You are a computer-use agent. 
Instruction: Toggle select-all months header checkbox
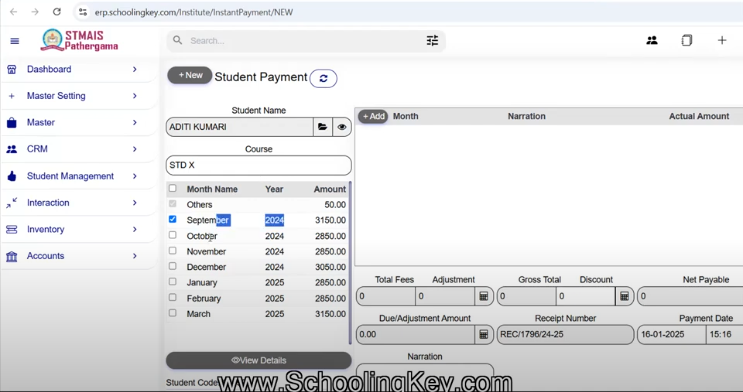[x=172, y=188]
